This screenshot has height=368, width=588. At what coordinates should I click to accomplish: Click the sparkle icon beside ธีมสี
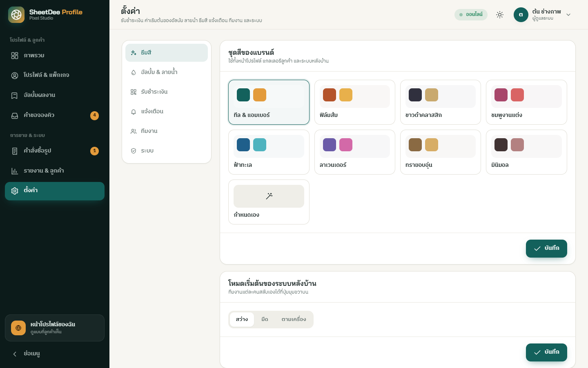134,53
